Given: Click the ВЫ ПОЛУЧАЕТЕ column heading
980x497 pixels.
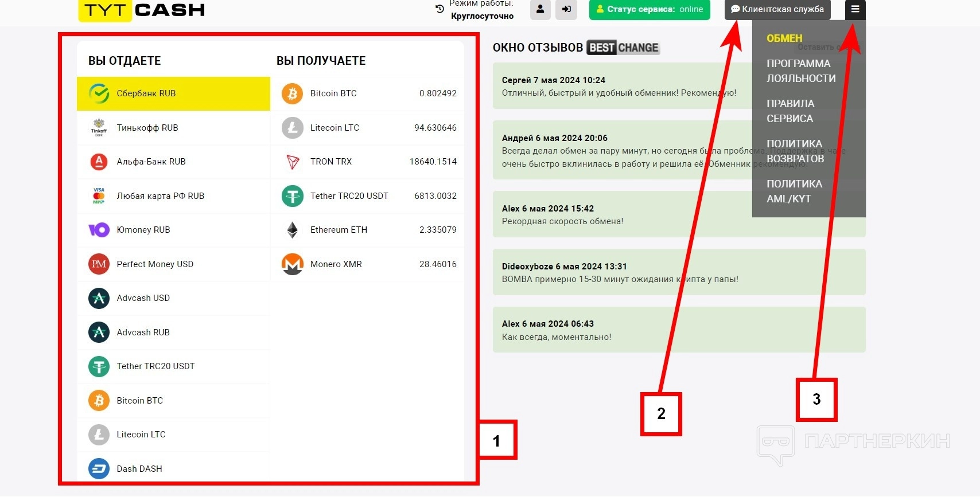Looking at the screenshot, I should click(321, 61).
